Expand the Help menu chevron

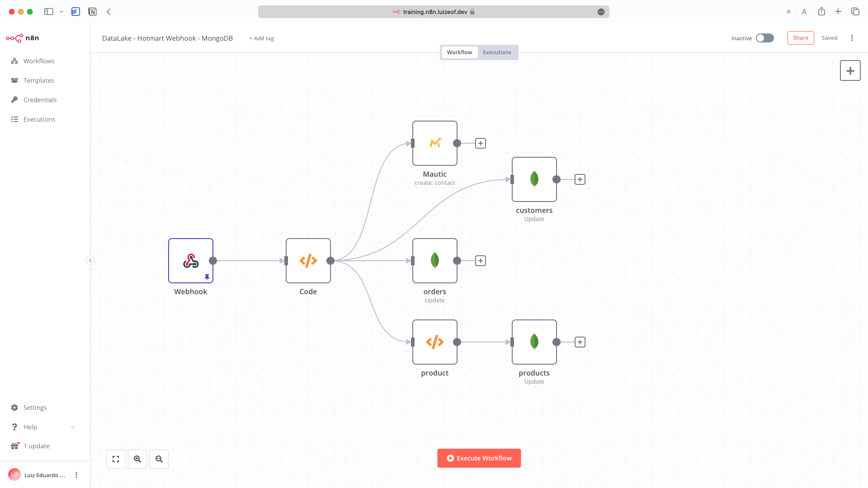click(73, 427)
